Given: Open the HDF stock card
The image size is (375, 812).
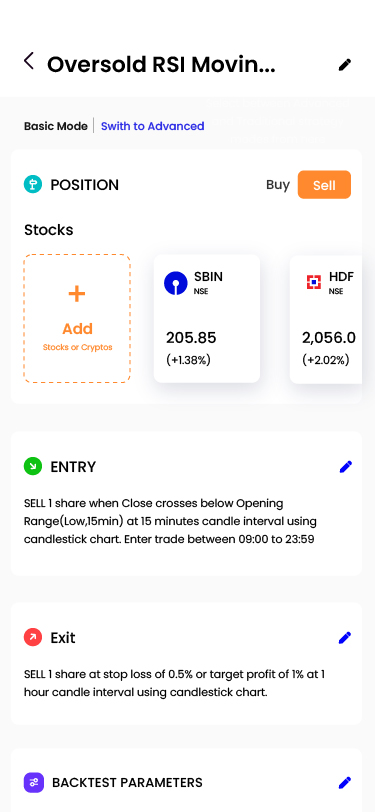Looking at the screenshot, I should 326,318.
